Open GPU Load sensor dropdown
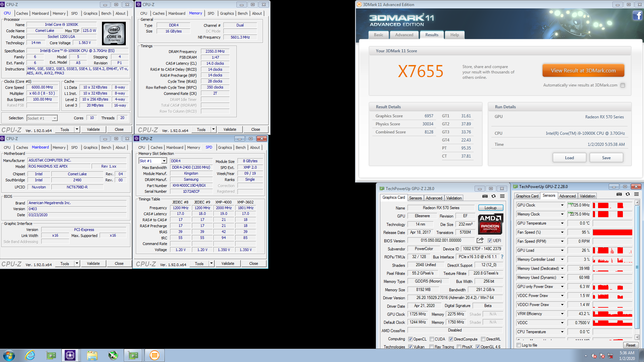644x362 pixels. 562,250
